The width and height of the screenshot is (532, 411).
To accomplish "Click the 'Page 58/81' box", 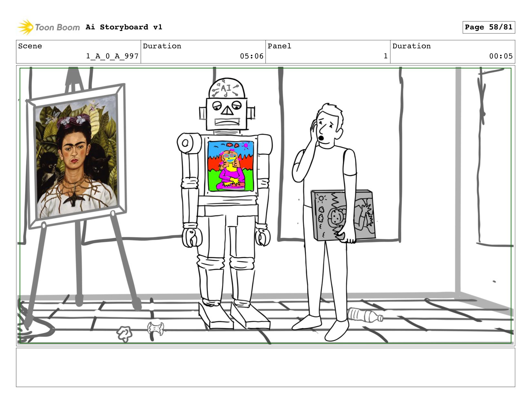I will coord(488,27).
